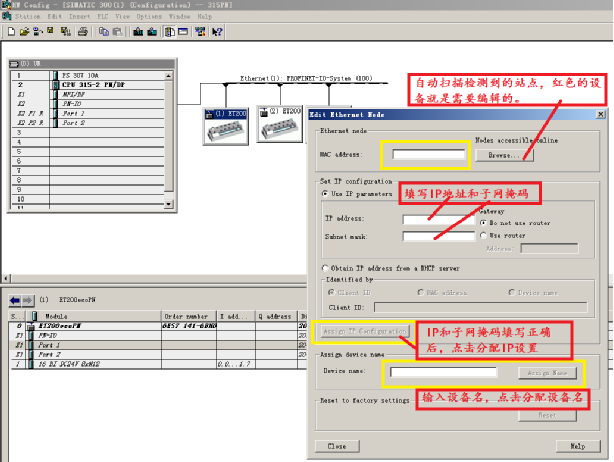614x462 pixels.
Task: Select Device name identification radio
Action: [511, 292]
